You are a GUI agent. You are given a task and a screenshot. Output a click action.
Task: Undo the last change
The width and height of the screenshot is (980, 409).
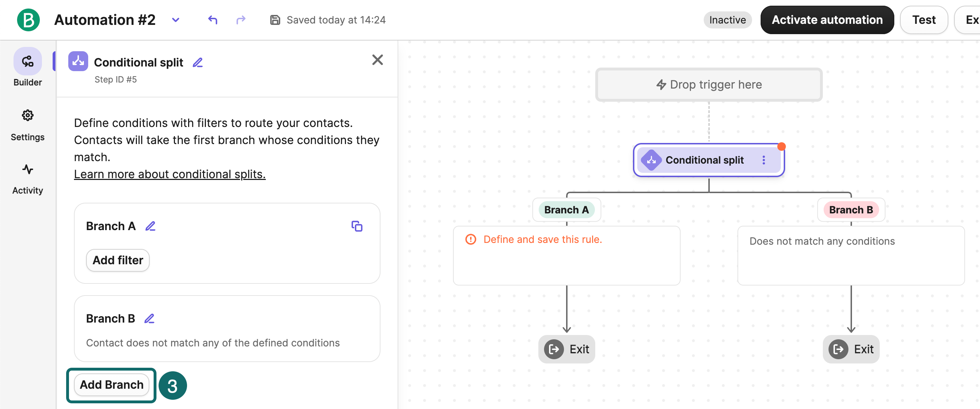pyautogui.click(x=213, y=20)
